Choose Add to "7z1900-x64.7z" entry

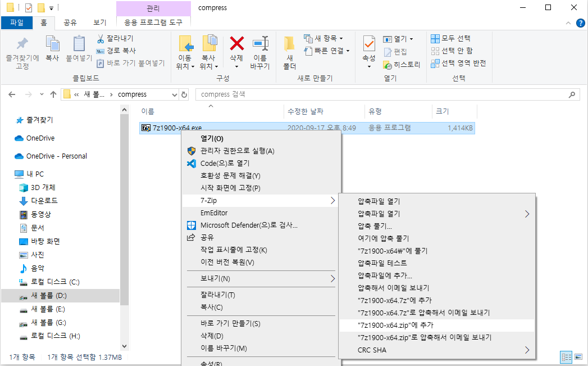pyautogui.click(x=436, y=300)
